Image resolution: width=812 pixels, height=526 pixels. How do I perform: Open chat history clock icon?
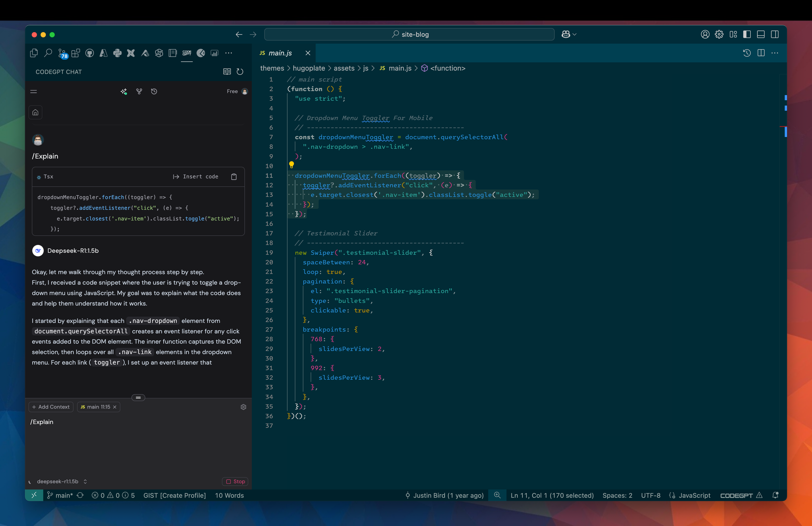pyautogui.click(x=154, y=91)
